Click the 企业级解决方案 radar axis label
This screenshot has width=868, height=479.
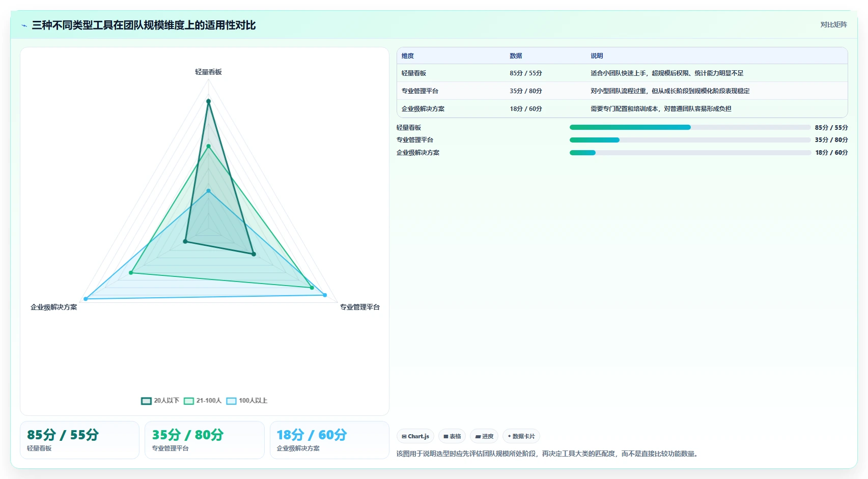54,307
